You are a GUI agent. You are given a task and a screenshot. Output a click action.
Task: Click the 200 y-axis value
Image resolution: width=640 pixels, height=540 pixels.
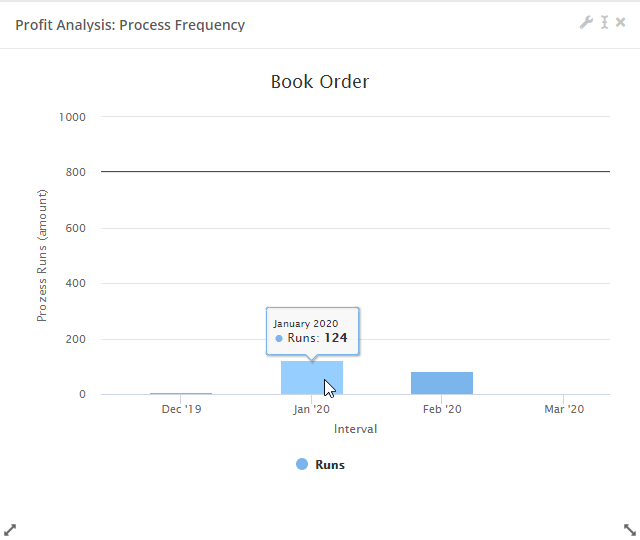coord(76,339)
